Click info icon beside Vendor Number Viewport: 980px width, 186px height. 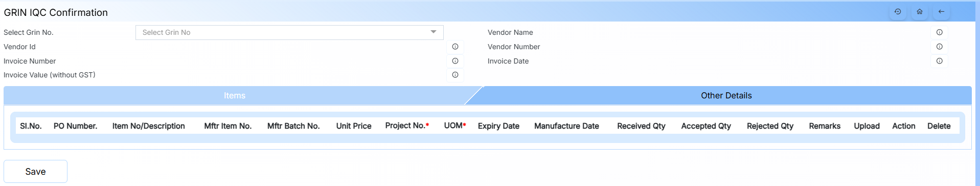click(940, 47)
